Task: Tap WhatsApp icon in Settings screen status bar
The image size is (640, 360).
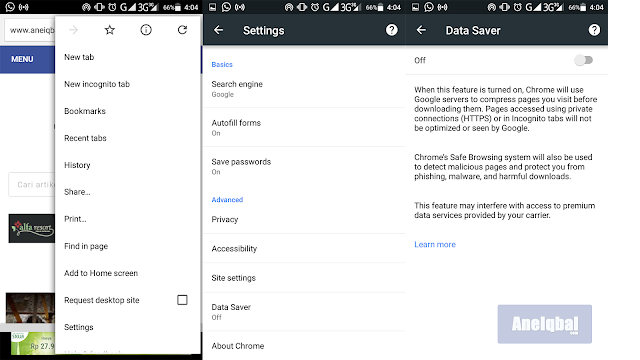Action: coord(226,7)
